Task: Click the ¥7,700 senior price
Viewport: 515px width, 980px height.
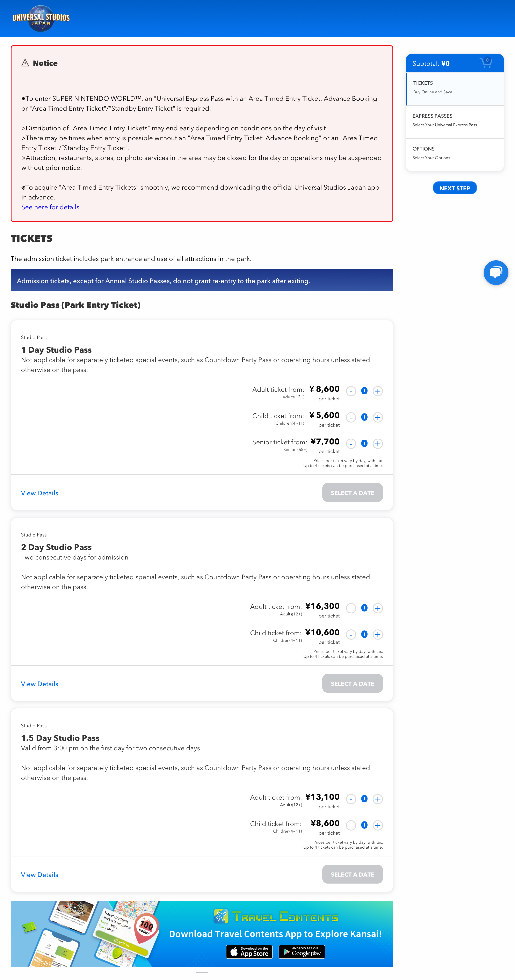Action: coord(325,442)
